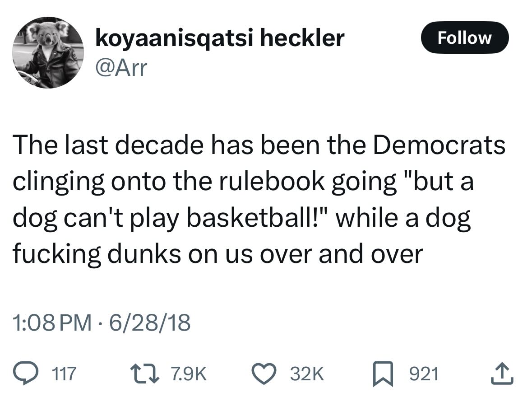
Task: Show the 32K likes count
Action: pos(306,374)
